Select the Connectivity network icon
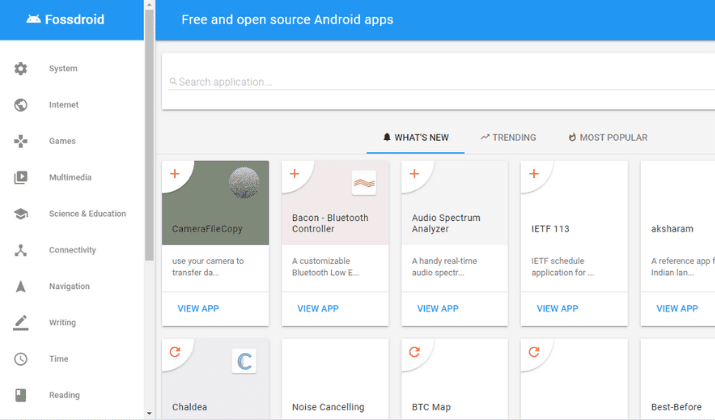 click(x=21, y=250)
